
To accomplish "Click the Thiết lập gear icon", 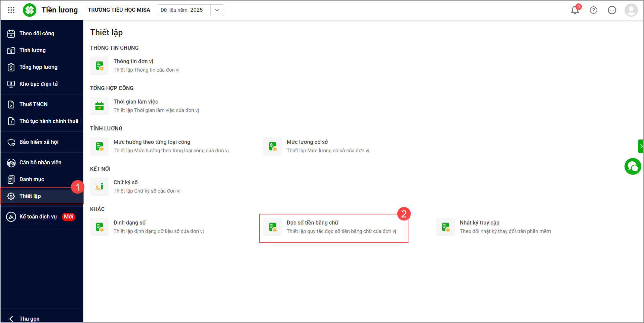I will pos(11,196).
